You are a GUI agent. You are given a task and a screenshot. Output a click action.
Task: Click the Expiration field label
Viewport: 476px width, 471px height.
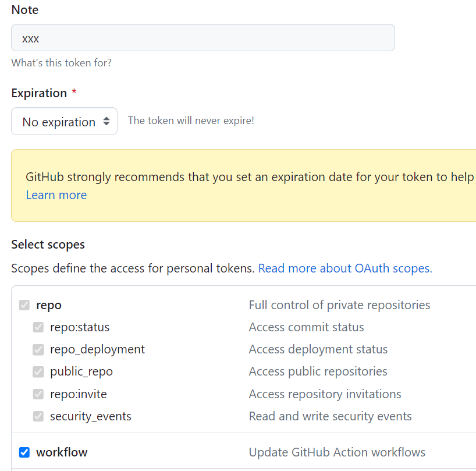(39, 93)
